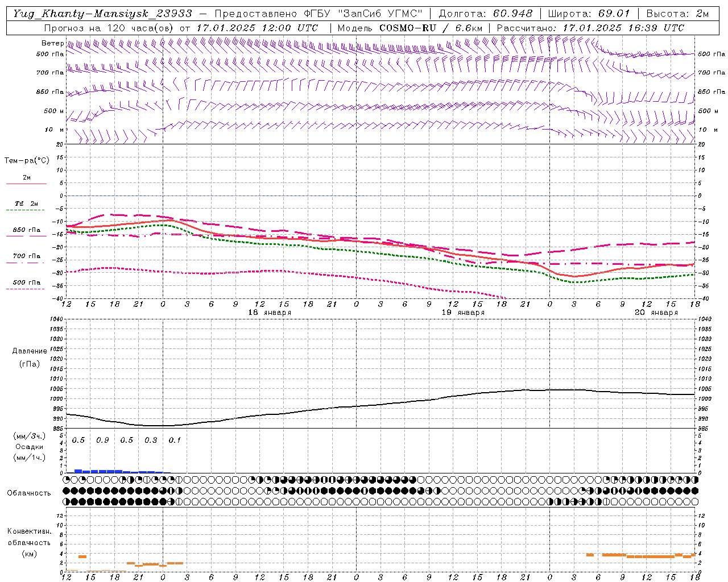Viewport: 728px width, 582px height.
Task: Select the 500 гПа temperature legend entry
Action: (x=27, y=282)
